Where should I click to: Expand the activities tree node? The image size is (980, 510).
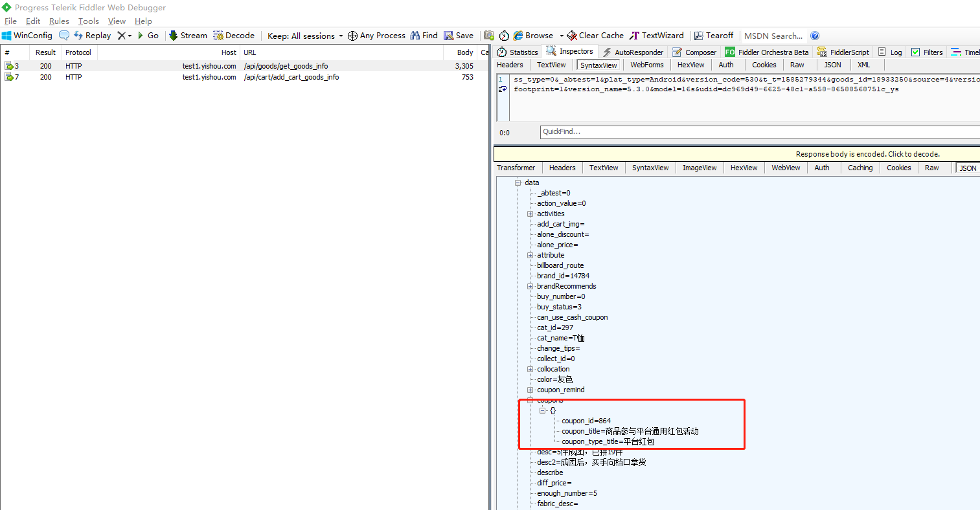tap(530, 214)
